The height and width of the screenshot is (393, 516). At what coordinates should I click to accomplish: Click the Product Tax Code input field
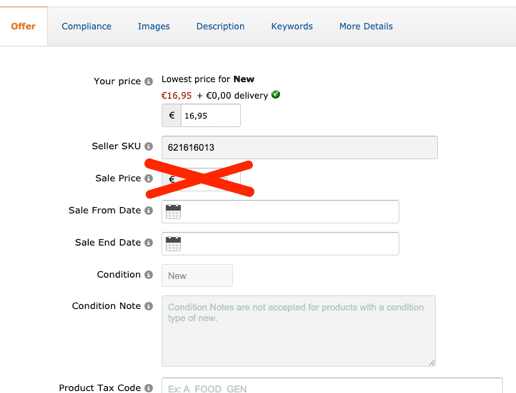point(332,386)
